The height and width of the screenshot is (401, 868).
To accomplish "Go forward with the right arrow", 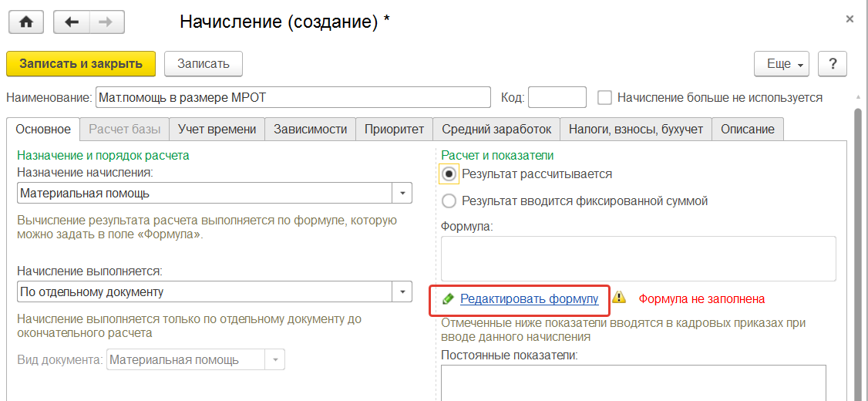I will click(106, 22).
